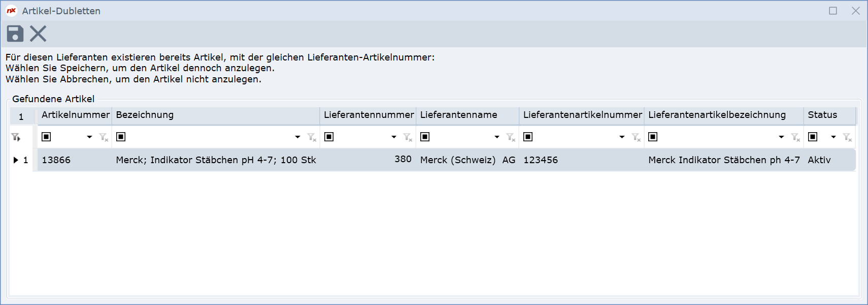This screenshot has height=305, width=868.
Task: Open Bezeichnung filter dropdown arrow
Action: click(297, 137)
